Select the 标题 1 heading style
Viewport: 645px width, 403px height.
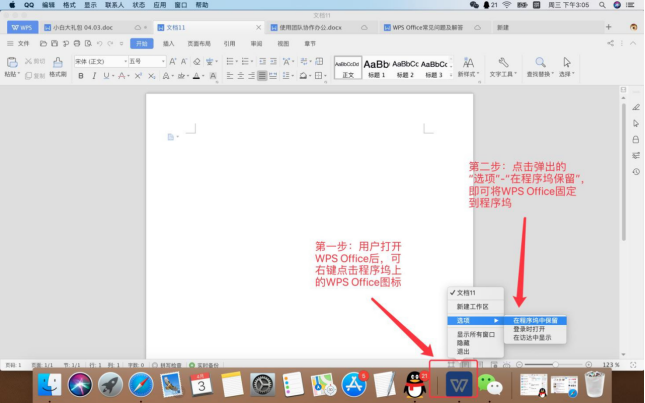(376, 66)
